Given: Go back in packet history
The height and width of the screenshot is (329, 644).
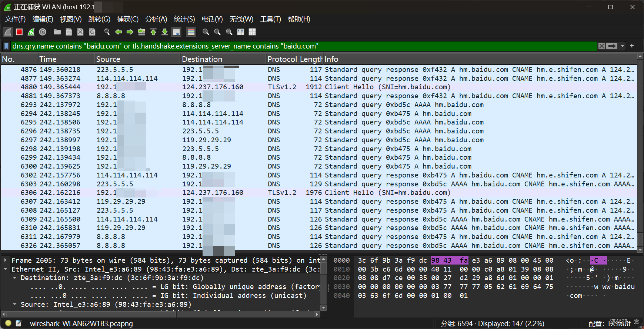Looking at the screenshot, I should point(119,32).
